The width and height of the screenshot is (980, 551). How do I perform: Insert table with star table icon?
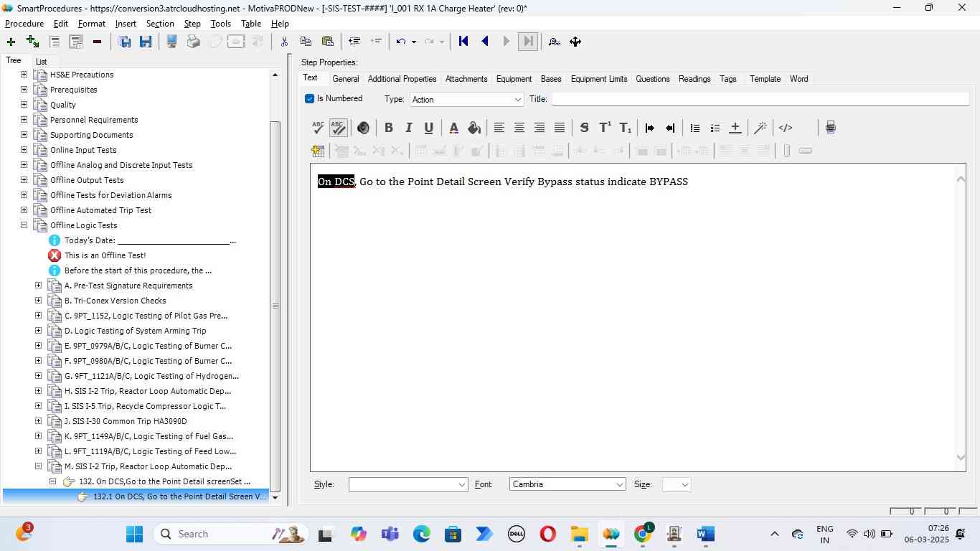tap(318, 151)
